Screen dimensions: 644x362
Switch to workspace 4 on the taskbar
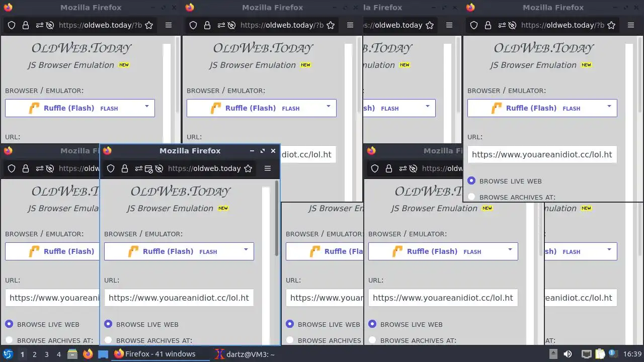[x=58, y=354]
